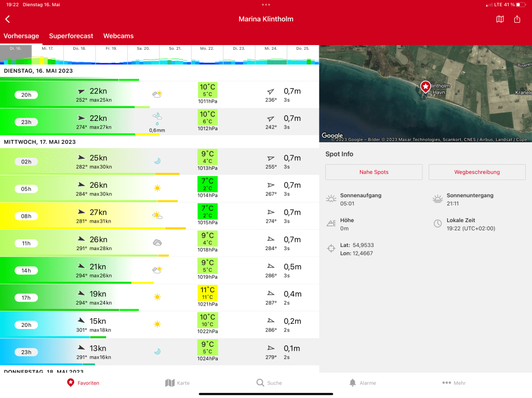Tap the Google logo on the map
The width and height of the screenshot is (532, 398).
332,135
